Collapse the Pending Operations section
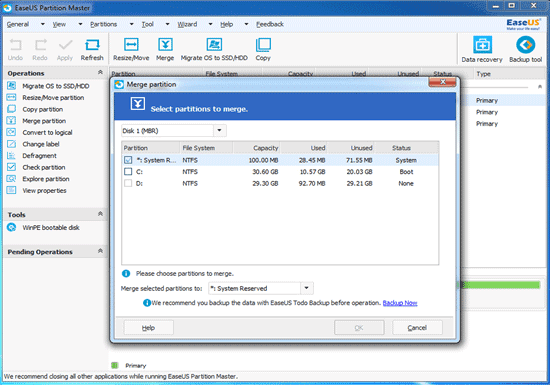The height and width of the screenshot is (385, 550). coord(100,251)
